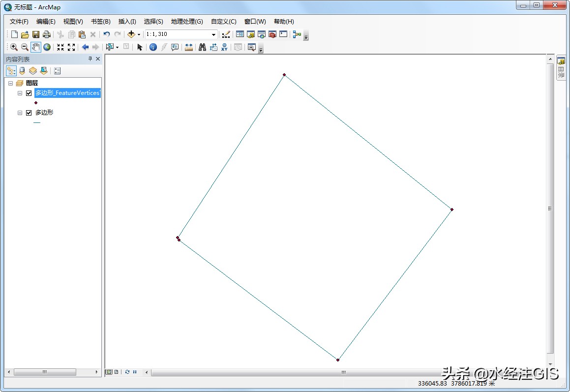Collapse the 图层 data frame group
Viewport: 570px width, 392px height.
10,83
